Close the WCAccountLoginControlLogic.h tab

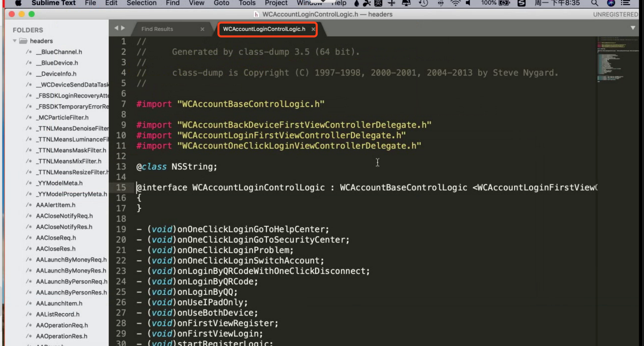313,29
